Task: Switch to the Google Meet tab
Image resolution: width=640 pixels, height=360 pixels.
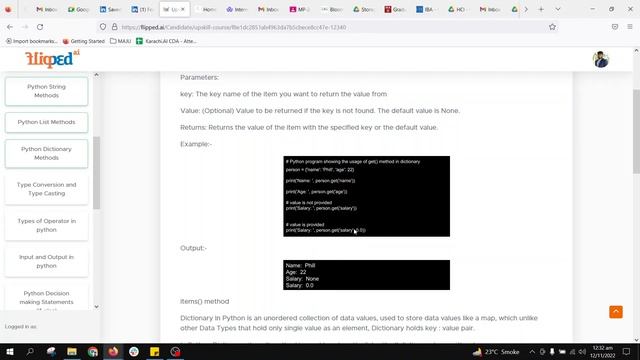Action: click(78, 9)
